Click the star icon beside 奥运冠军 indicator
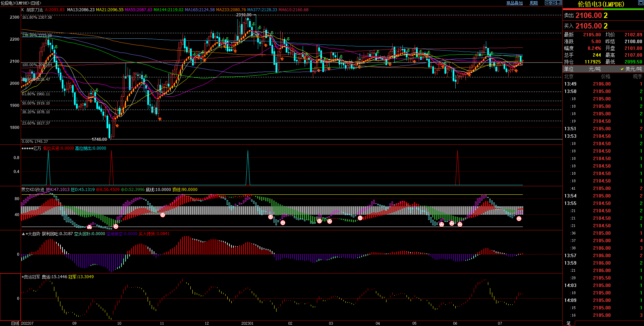The width and height of the screenshot is (644, 326). click(22, 277)
